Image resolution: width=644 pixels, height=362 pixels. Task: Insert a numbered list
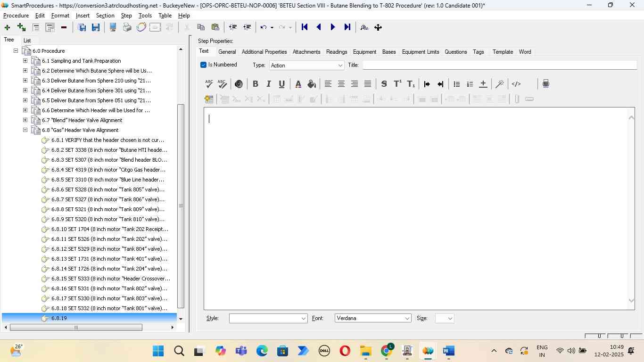[470, 84]
